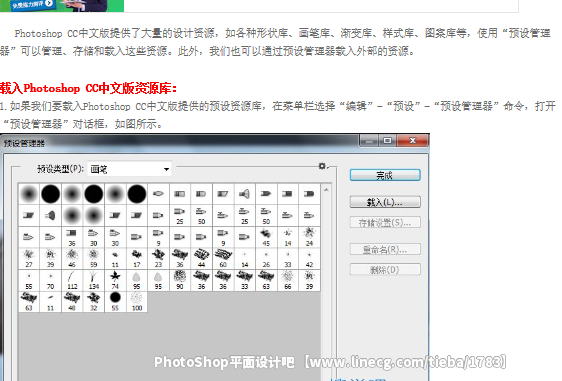Click the 载入(L)... load button
The width and height of the screenshot is (562, 381).
click(385, 202)
